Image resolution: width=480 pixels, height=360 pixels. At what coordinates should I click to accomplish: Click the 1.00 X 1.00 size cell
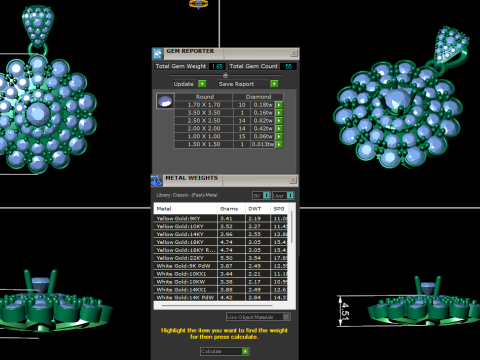[204, 137]
